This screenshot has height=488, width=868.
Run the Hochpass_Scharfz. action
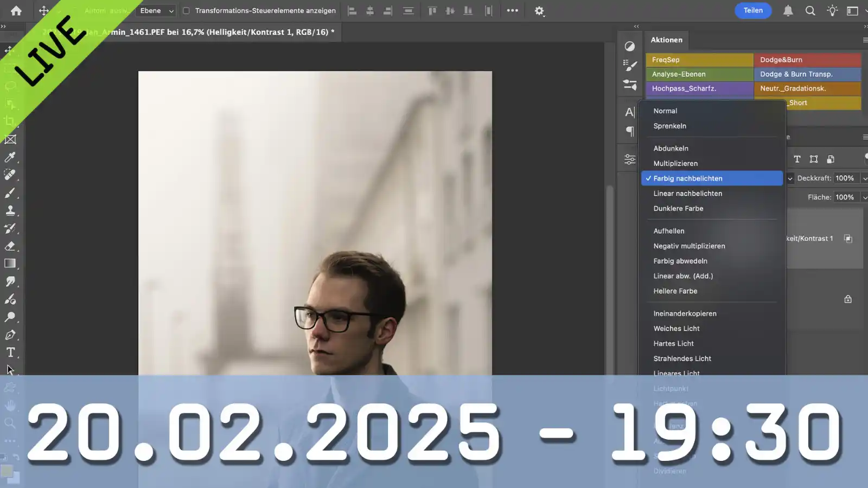(x=699, y=88)
